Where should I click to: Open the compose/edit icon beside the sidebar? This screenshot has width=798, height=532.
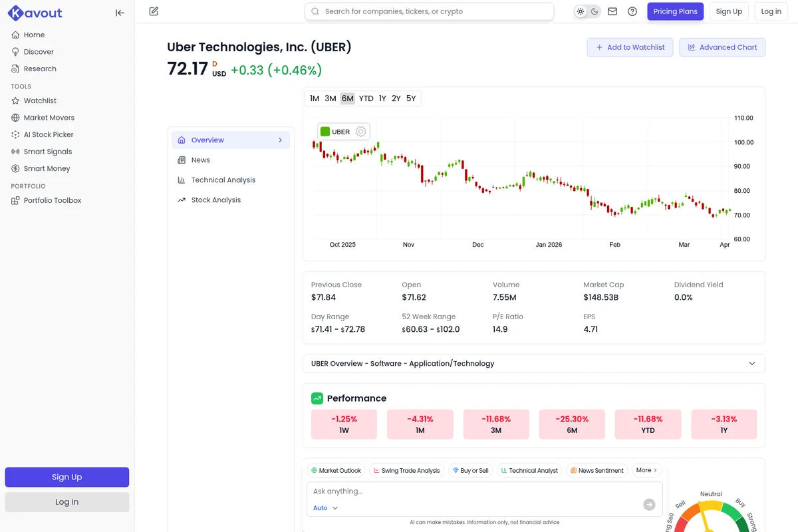(154, 11)
